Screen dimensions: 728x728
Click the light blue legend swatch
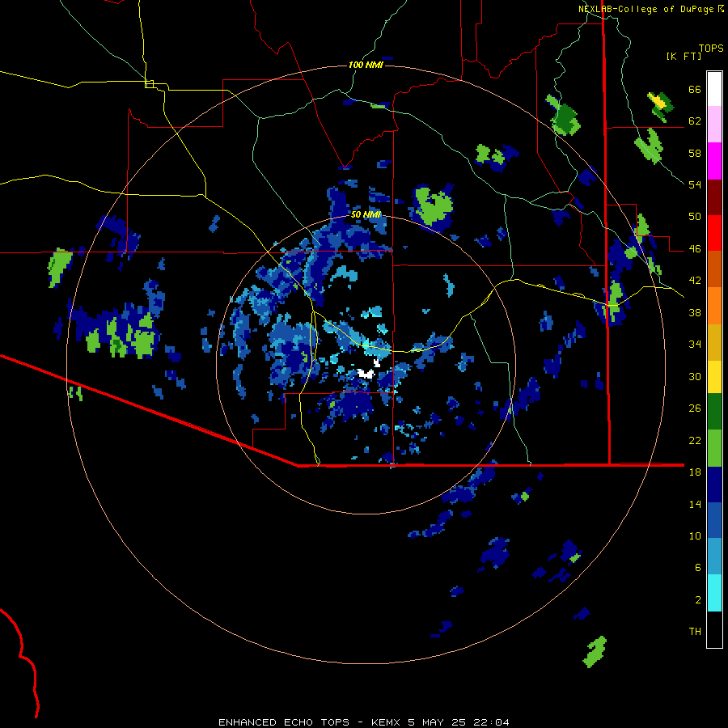tap(714, 557)
